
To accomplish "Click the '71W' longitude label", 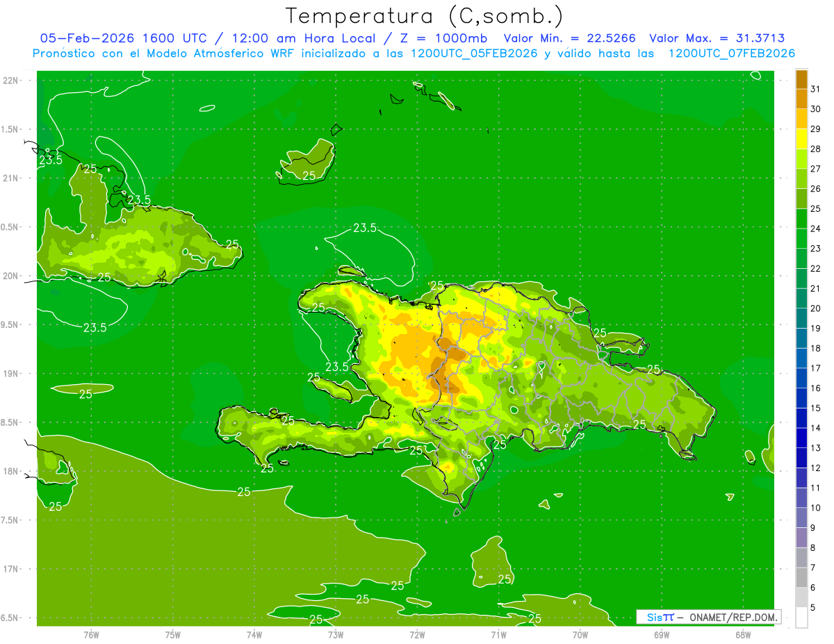I will 498,635.
